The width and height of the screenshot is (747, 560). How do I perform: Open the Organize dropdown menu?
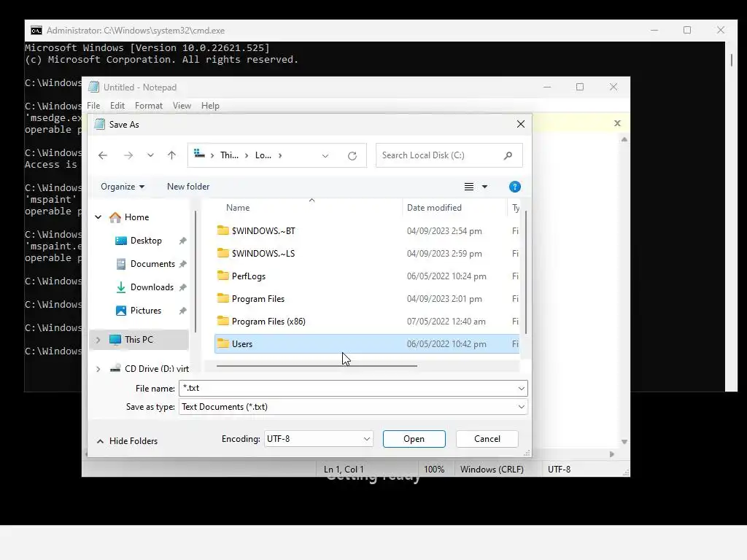[123, 187]
